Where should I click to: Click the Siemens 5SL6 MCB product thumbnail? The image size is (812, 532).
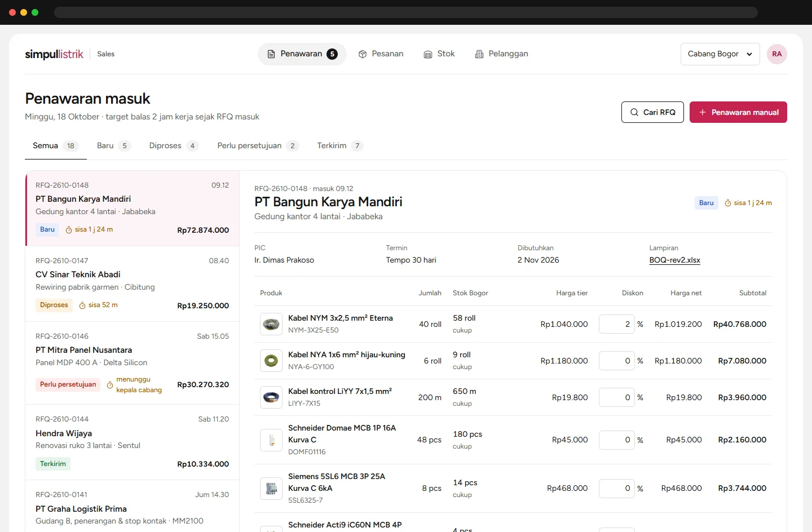(x=271, y=489)
